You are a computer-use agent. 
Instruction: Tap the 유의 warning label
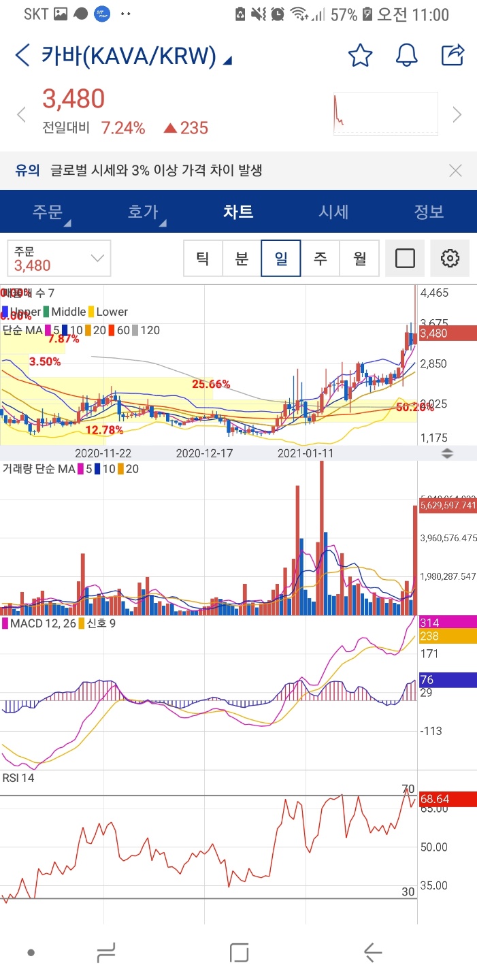pyautogui.click(x=27, y=171)
